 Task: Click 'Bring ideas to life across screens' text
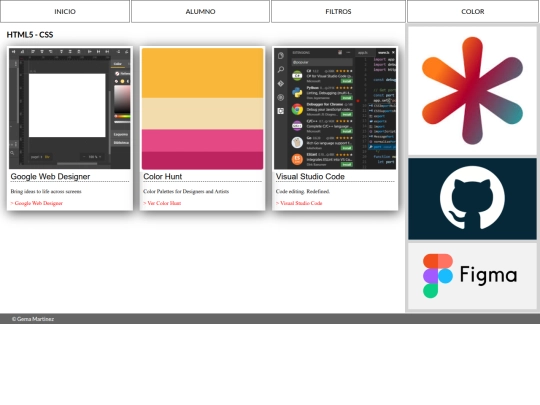pyautogui.click(x=46, y=191)
